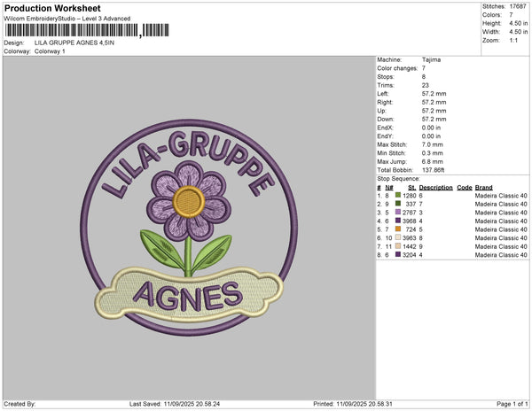Click the N# column header

(389, 188)
